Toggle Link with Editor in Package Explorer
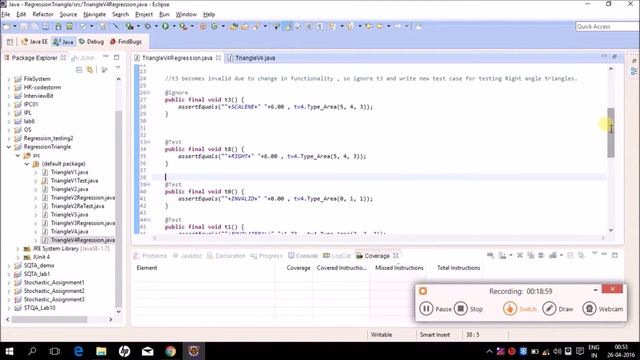The width and height of the screenshot is (640, 360). tap(90, 70)
